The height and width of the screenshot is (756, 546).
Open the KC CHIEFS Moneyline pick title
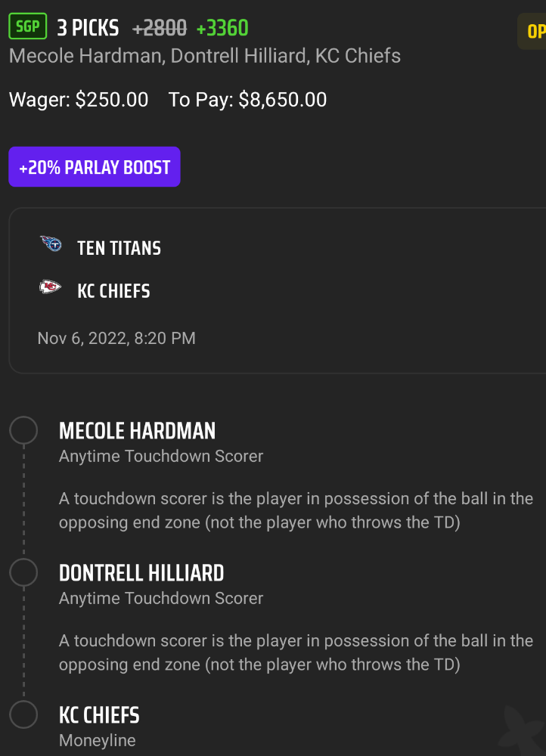pyautogui.click(x=99, y=715)
